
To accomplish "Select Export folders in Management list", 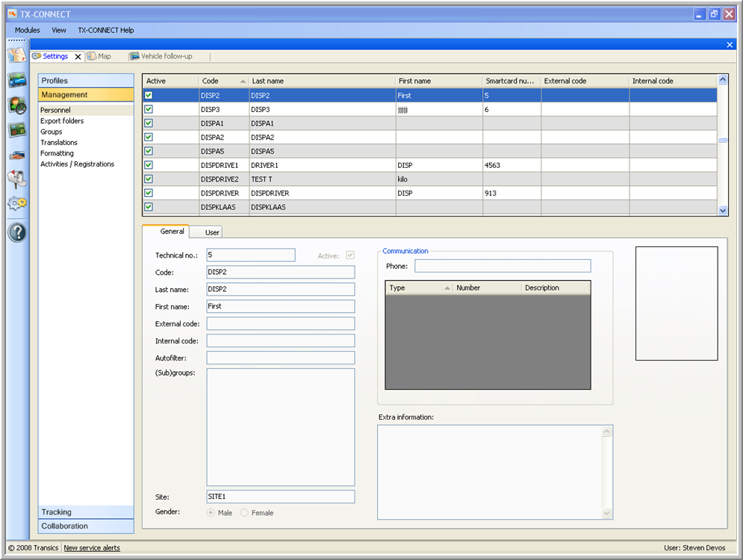I will point(62,121).
